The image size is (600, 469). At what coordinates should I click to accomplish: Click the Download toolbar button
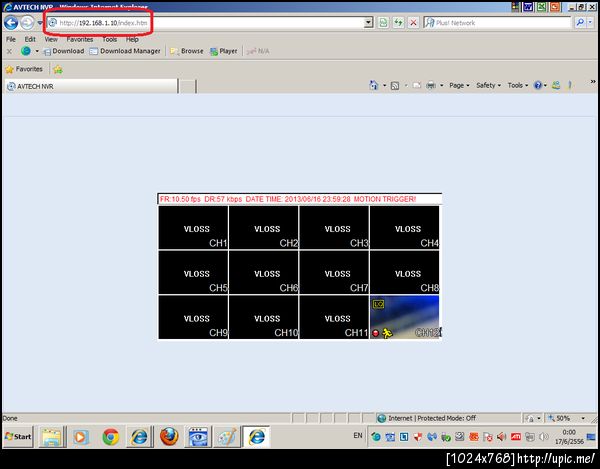click(x=64, y=51)
